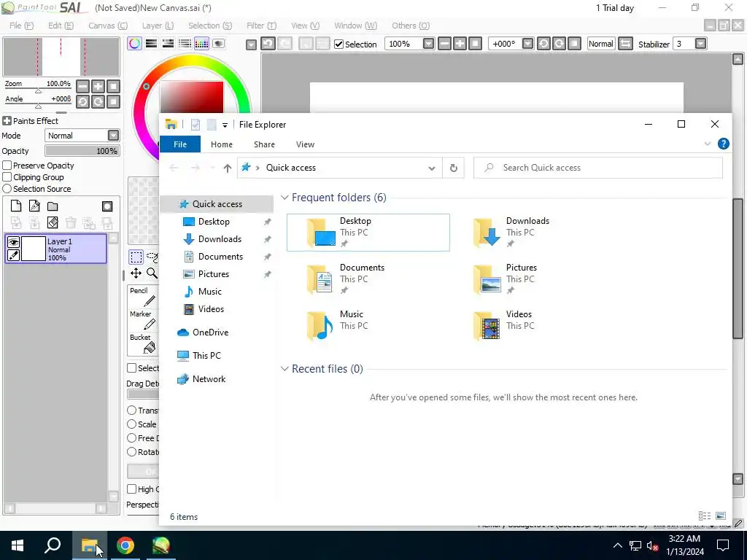Select the Marker brush tool in SAI
747x560 pixels.
[143, 320]
